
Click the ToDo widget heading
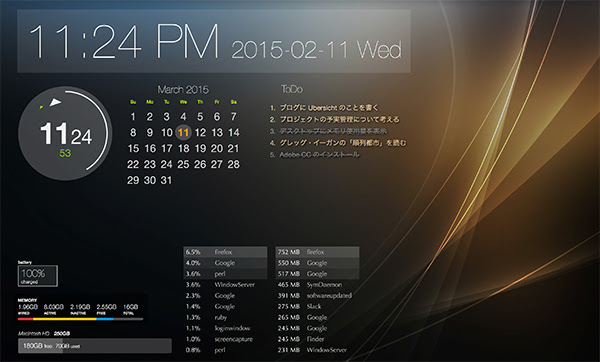pos(292,89)
